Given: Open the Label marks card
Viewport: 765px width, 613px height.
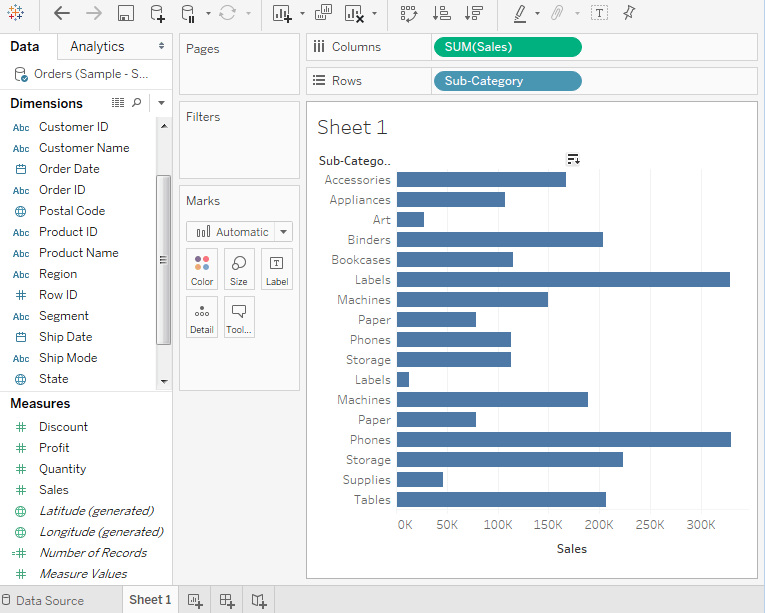Looking at the screenshot, I should click(277, 269).
